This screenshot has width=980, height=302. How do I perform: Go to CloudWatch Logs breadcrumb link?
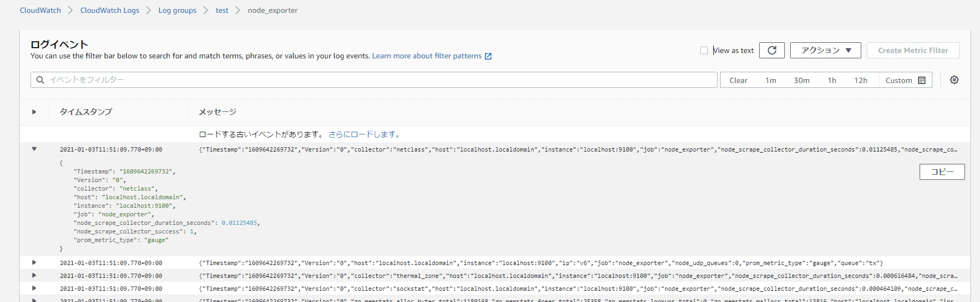(x=110, y=10)
